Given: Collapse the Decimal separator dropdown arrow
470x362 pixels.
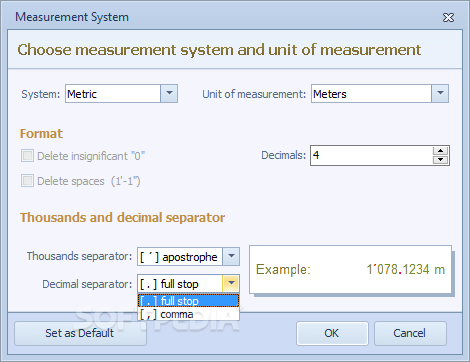Looking at the screenshot, I should [x=231, y=284].
